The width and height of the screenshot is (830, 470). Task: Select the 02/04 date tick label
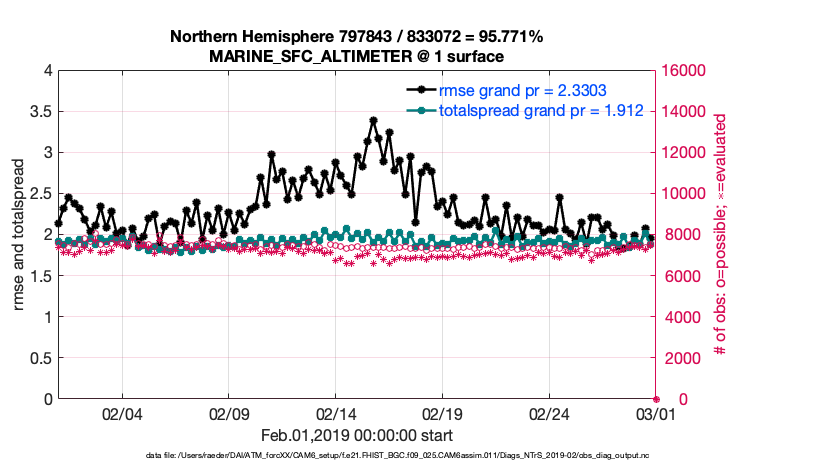pos(122,413)
